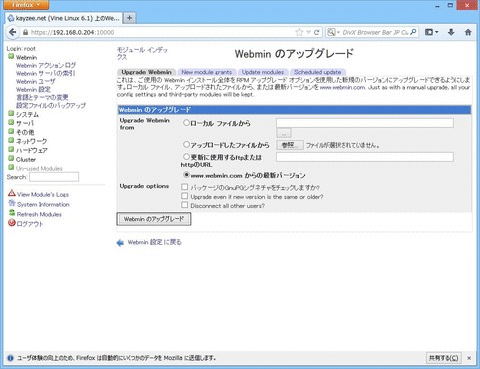Select the ftp or http URL radio button
This screenshot has width=480, height=369.
pos(187,156)
